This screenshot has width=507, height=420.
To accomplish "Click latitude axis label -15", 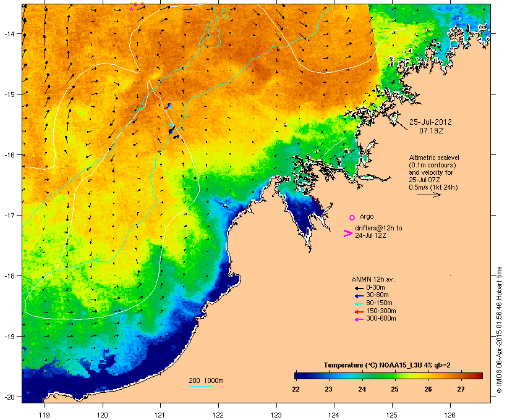I will point(9,94).
